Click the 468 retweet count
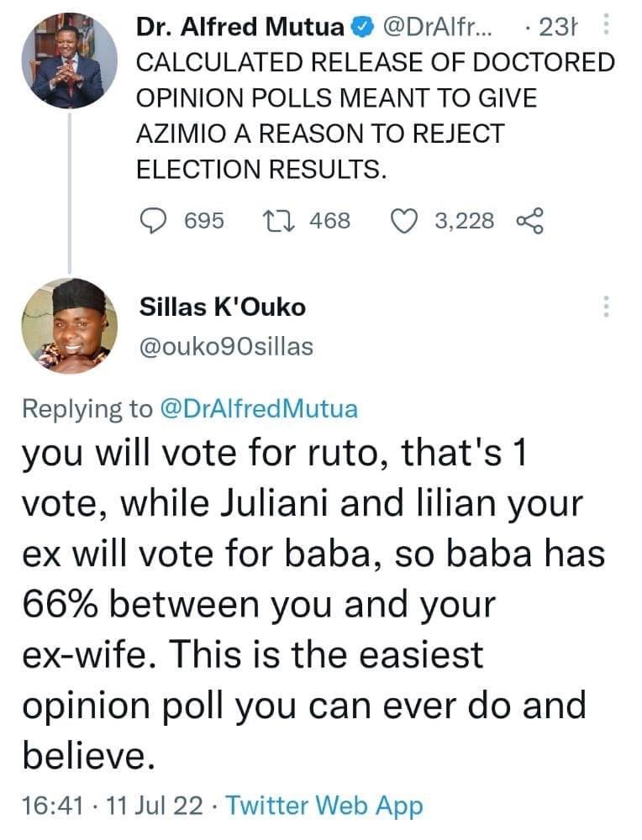The width and height of the screenshot is (642, 840). click(329, 221)
